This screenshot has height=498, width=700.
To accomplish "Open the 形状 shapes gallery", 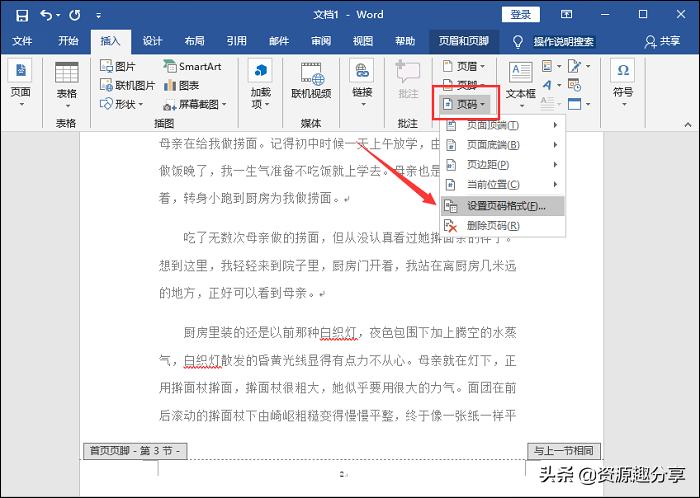I will point(121,104).
